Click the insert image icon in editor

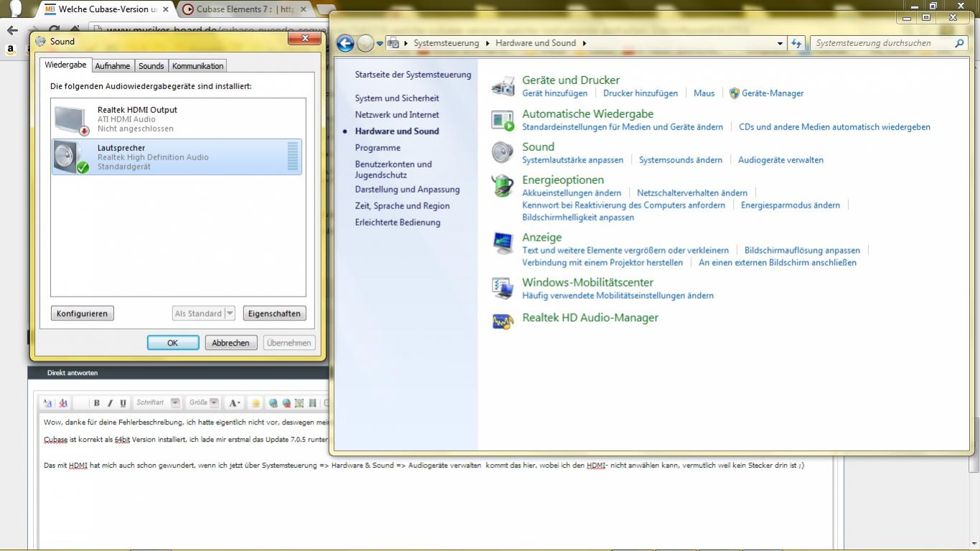299,403
